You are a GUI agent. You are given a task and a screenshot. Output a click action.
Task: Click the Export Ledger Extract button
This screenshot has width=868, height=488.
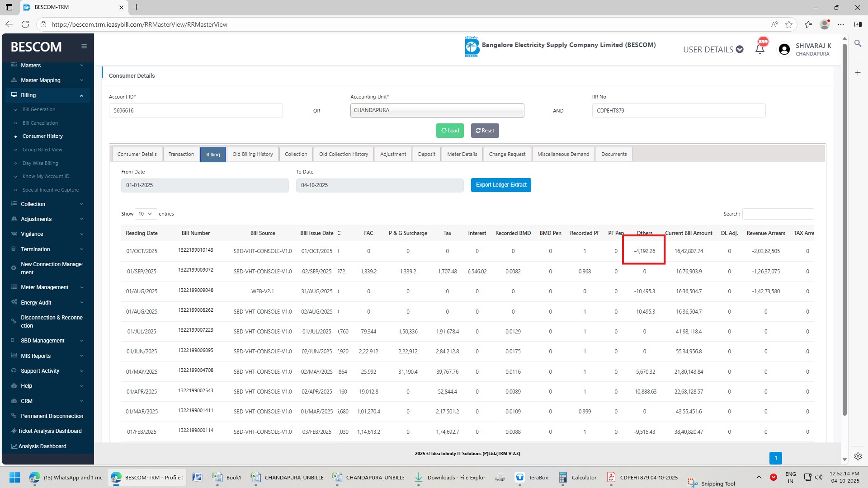coord(501,185)
